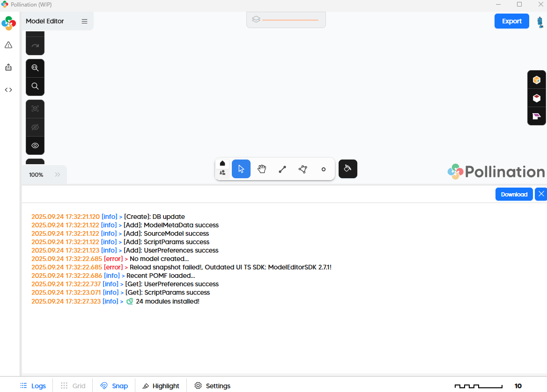The width and height of the screenshot is (547, 392).
Task: Click the Download logs button
Action: click(514, 194)
